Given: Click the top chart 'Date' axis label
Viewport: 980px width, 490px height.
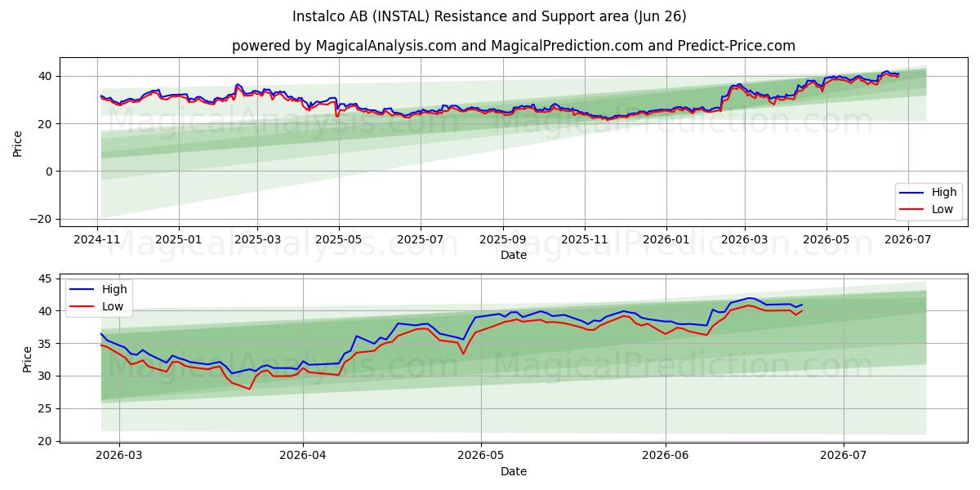Looking at the screenshot, I should (x=513, y=255).
